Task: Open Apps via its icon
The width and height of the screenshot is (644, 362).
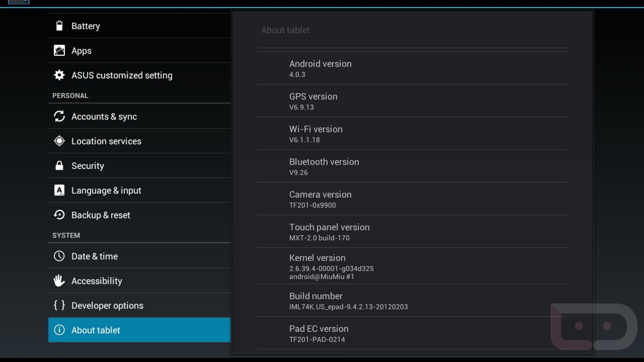Action: (x=59, y=51)
